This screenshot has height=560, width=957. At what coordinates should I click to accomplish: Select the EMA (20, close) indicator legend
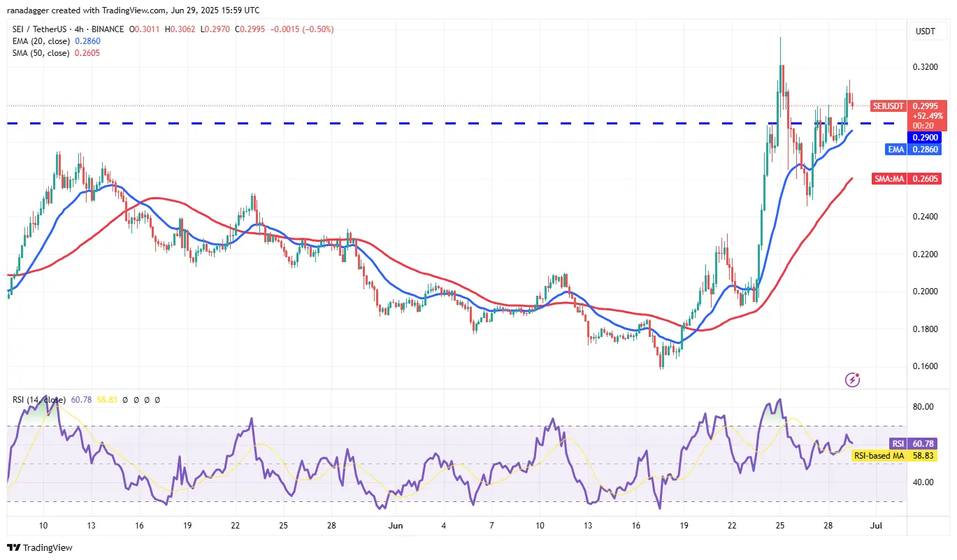(42, 42)
